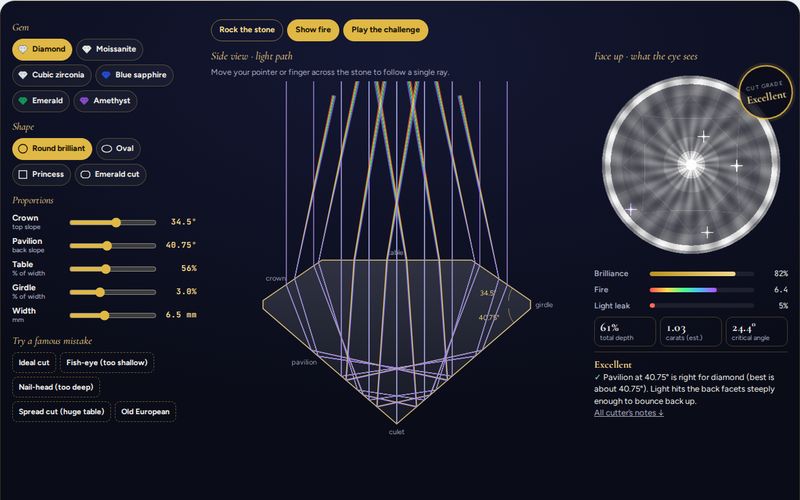Select the Diamond gem chip
800x500 pixels.
pyautogui.click(x=42, y=49)
